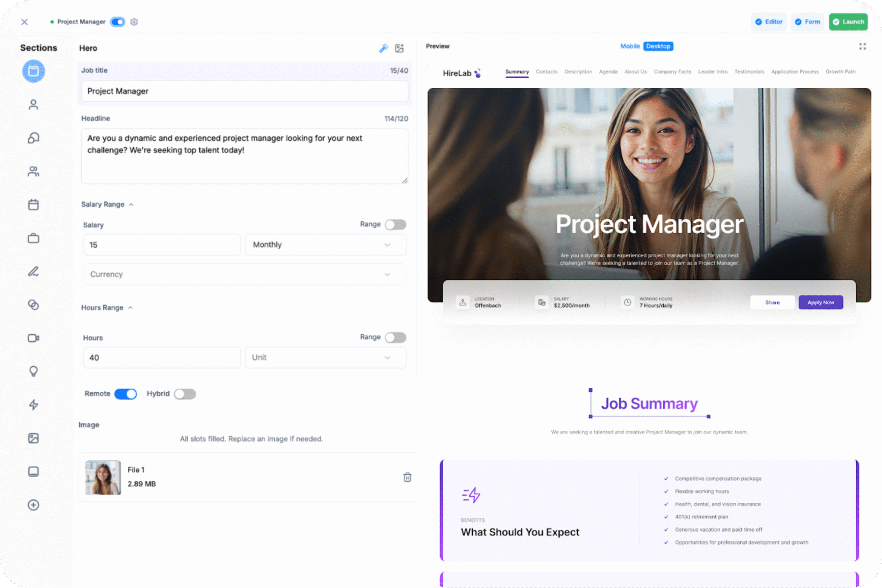Click the Apply Now button
The width and height of the screenshot is (882, 588).
coord(821,302)
